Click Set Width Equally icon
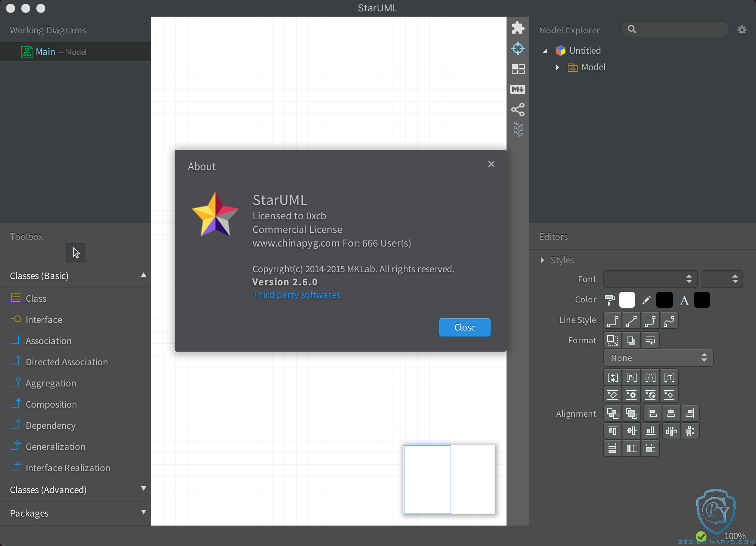This screenshot has width=756, height=546. coord(613,448)
